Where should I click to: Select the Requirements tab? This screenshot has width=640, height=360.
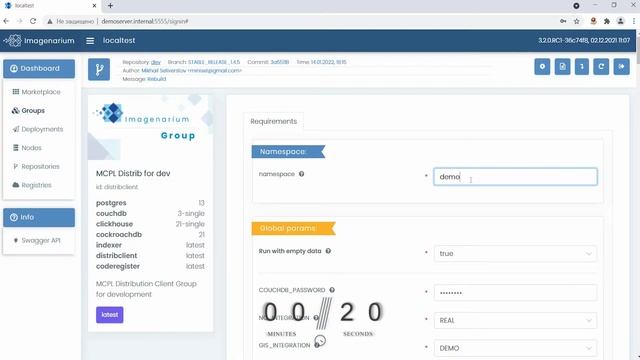[x=273, y=121]
